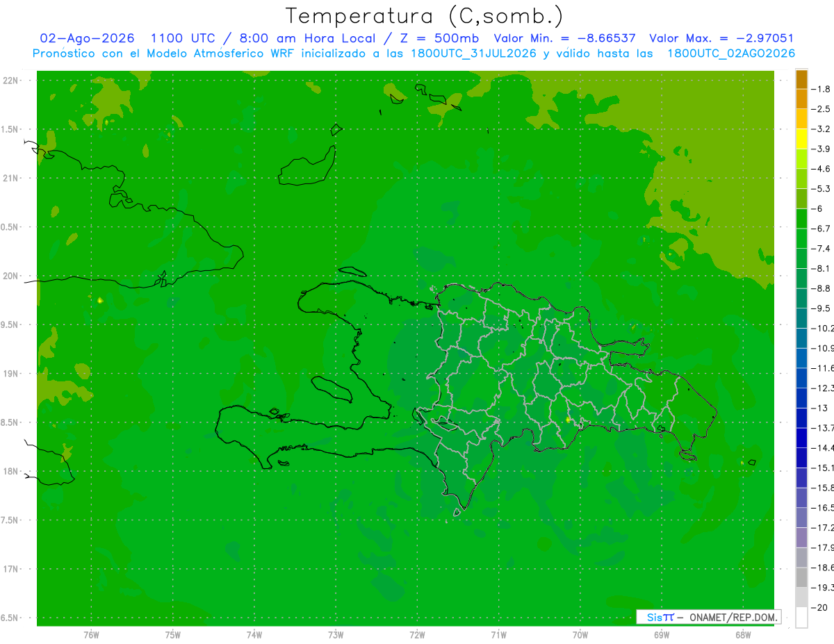Viewport: 834px width, 644px height.
Task: Click the '17N' latitude label
Action: tap(9, 569)
